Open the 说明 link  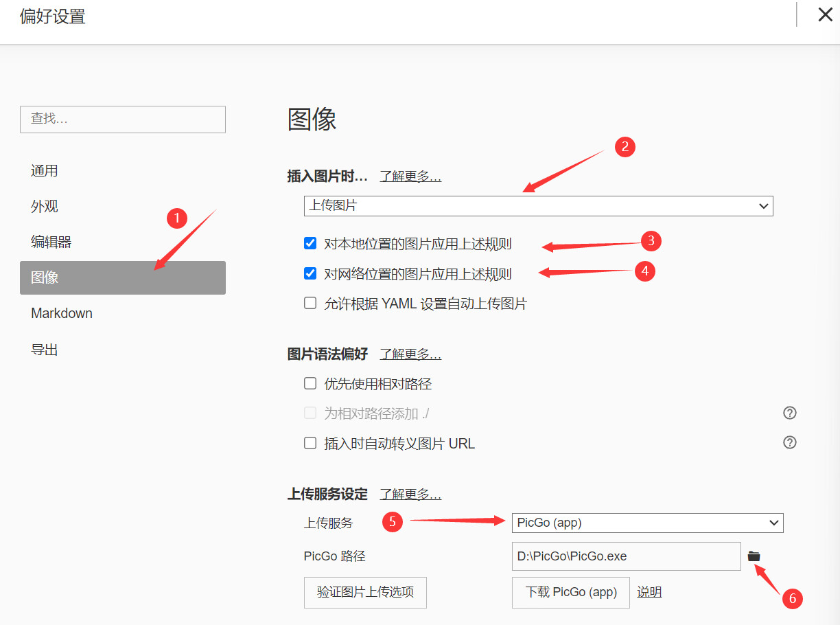pyautogui.click(x=649, y=592)
